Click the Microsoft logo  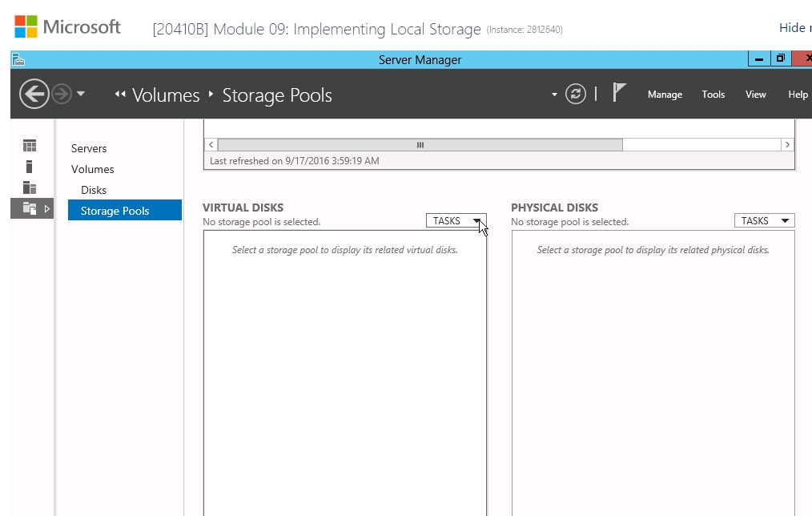pos(67,27)
